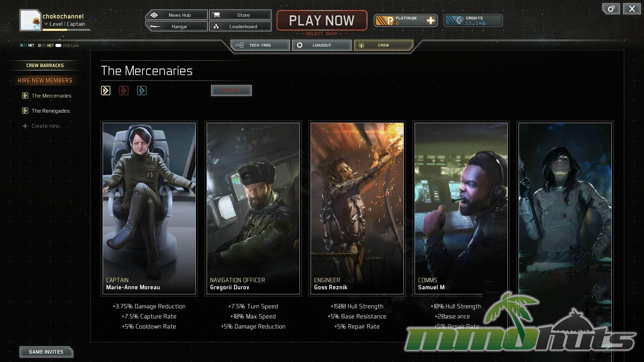Open the Hangar ship icon button

pyautogui.click(x=155, y=26)
